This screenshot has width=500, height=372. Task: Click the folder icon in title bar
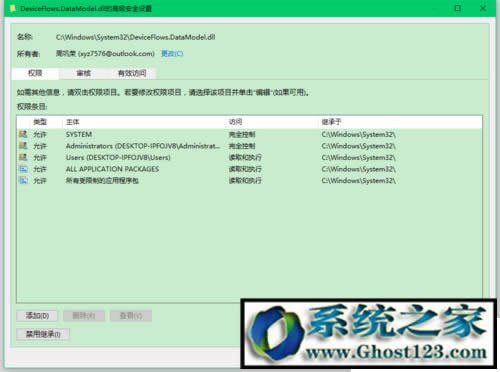[x=13, y=8]
